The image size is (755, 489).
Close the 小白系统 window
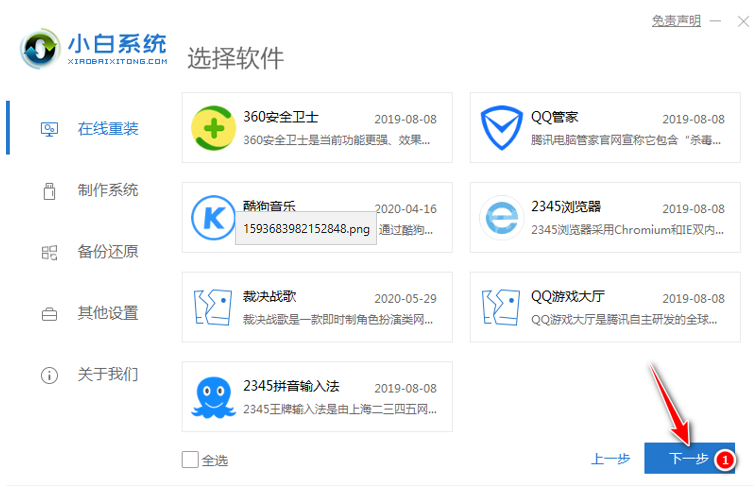[743, 21]
